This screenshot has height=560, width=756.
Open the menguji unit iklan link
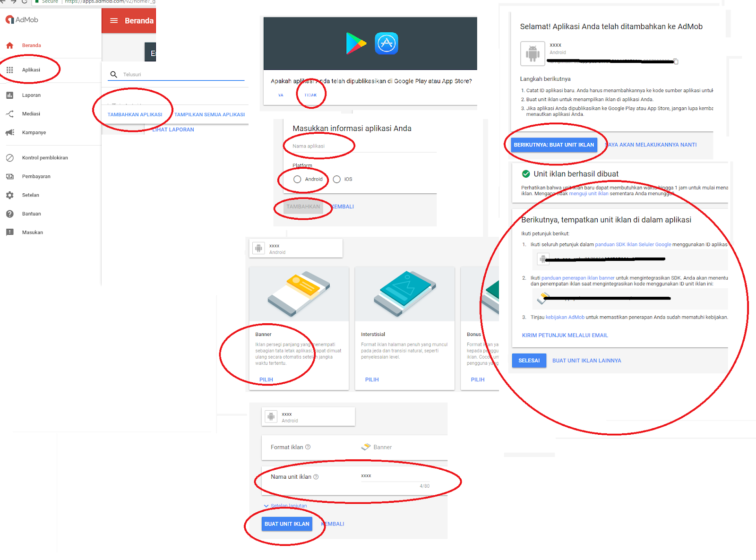pos(589,193)
